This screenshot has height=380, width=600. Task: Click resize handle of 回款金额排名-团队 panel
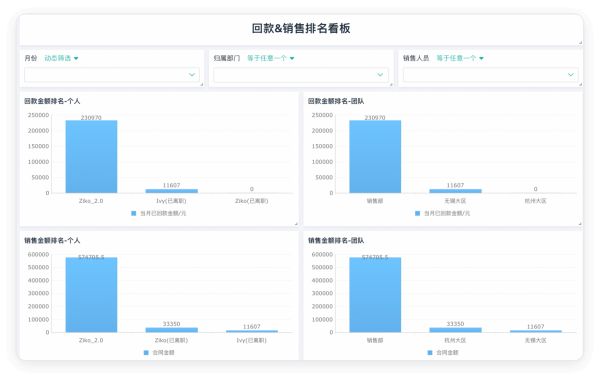coord(580,223)
